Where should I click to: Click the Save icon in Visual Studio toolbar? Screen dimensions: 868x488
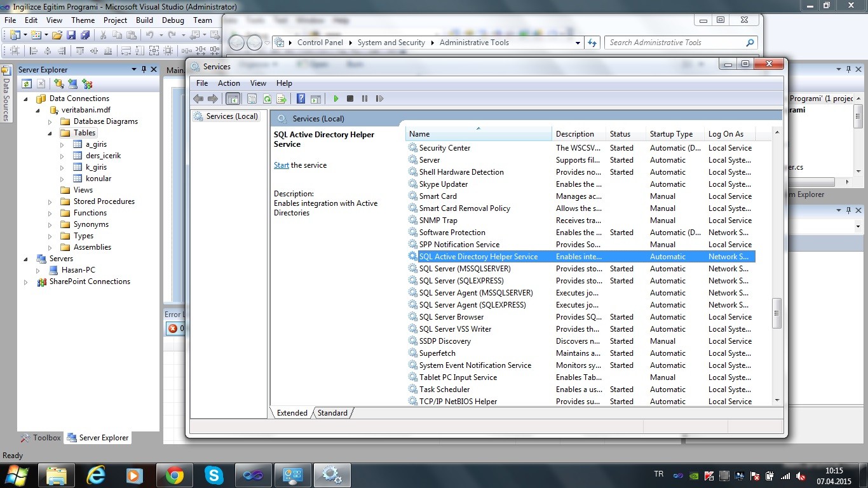point(71,35)
